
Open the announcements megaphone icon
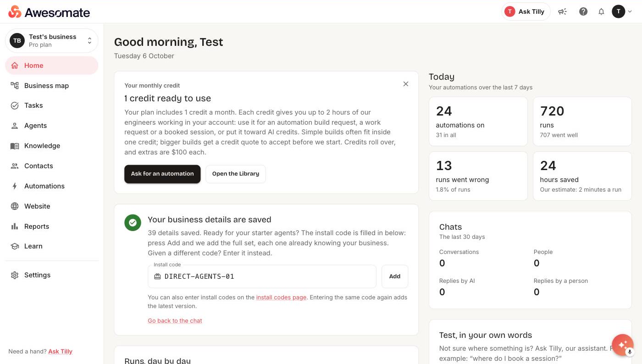pyautogui.click(x=562, y=12)
